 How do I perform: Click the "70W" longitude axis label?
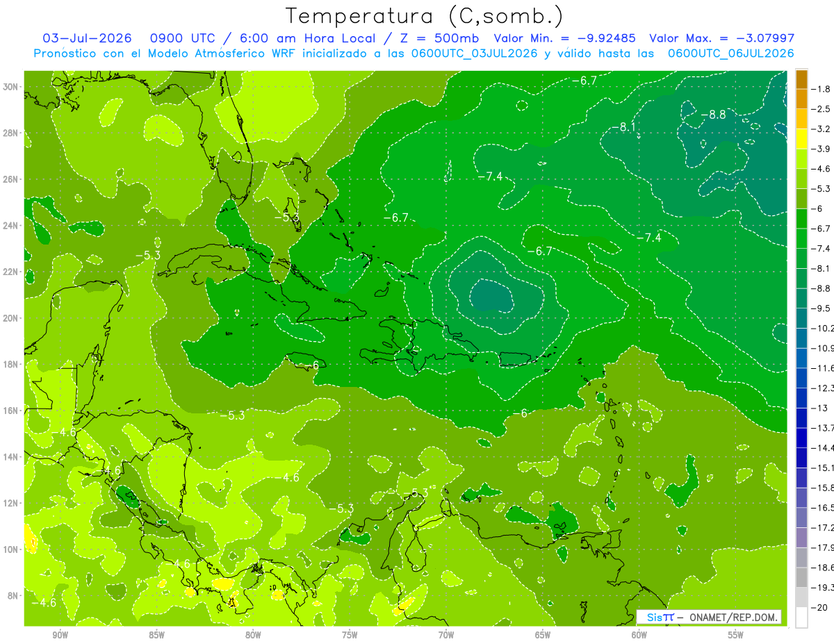(x=446, y=635)
